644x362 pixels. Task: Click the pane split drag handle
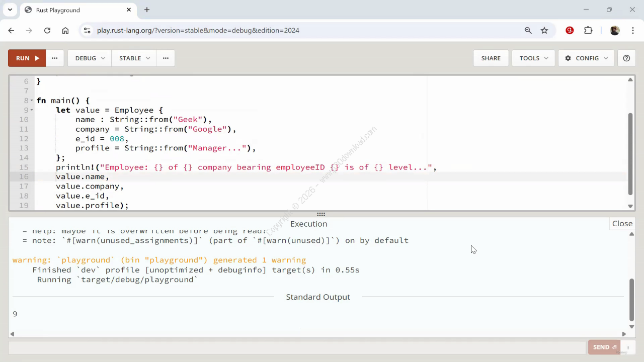click(x=321, y=214)
